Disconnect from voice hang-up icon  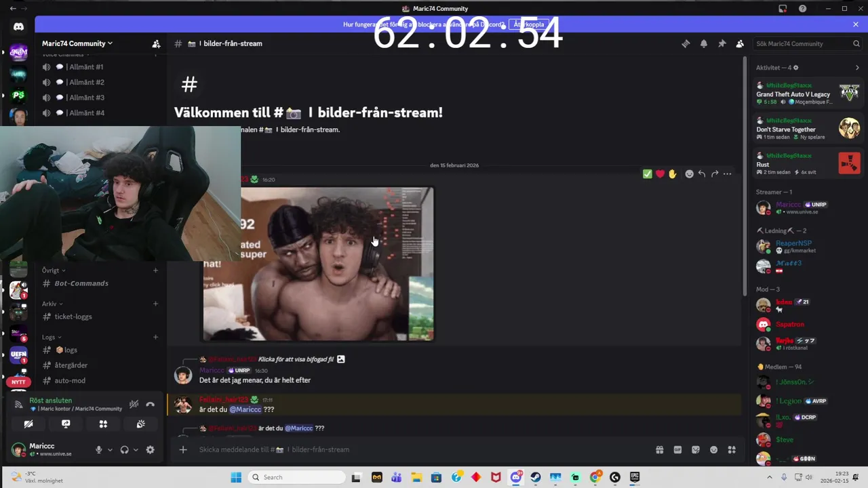point(151,405)
